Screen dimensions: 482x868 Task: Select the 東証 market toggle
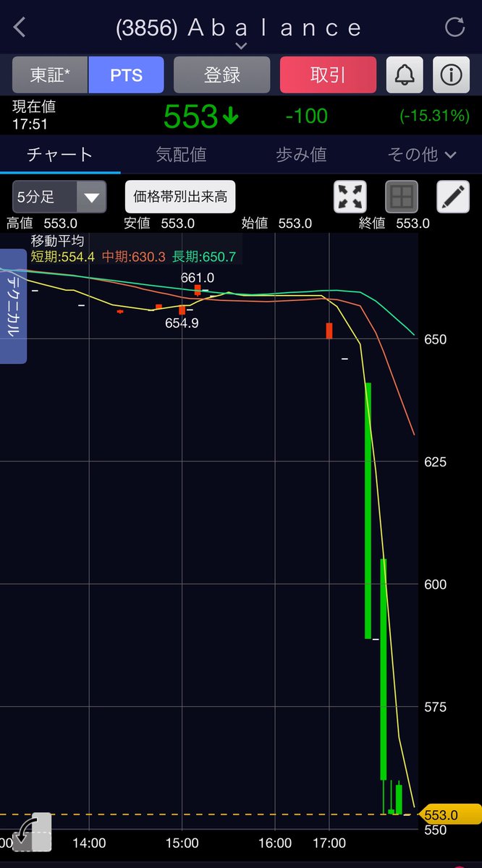click(50, 75)
